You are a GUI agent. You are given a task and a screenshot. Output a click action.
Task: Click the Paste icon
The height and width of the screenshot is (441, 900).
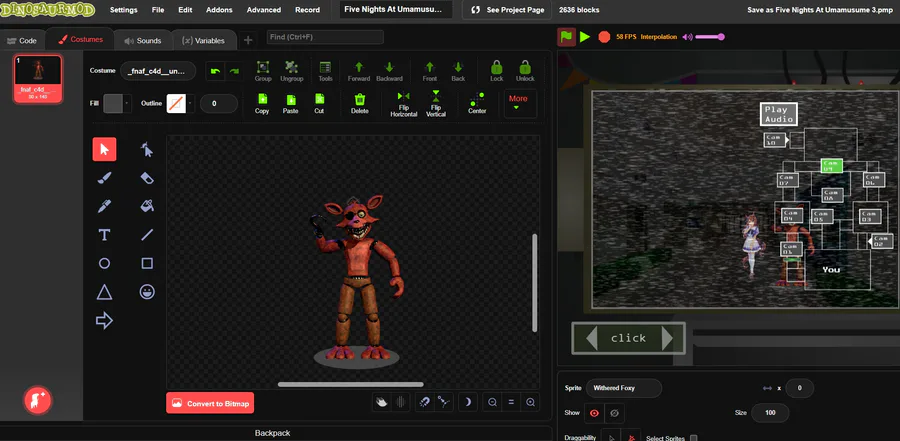pos(290,103)
